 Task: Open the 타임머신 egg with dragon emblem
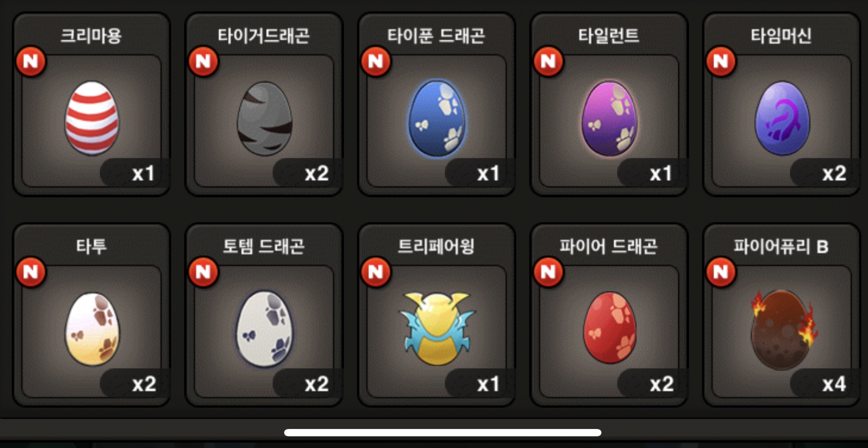[782, 118]
